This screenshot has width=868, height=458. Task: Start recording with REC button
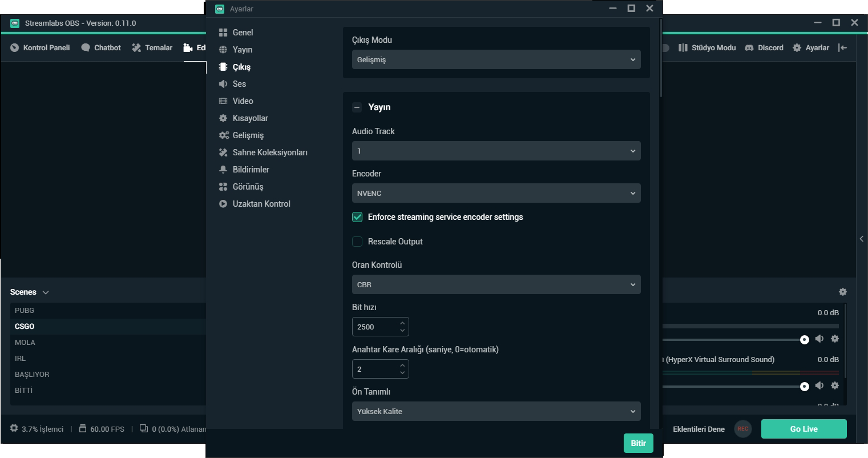(742, 429)
